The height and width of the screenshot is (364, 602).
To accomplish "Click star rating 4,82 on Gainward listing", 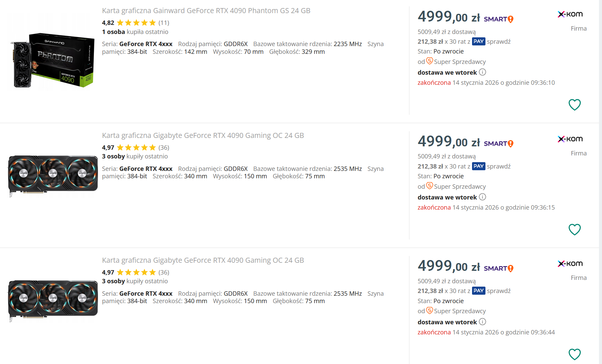I will pos(136,23).
